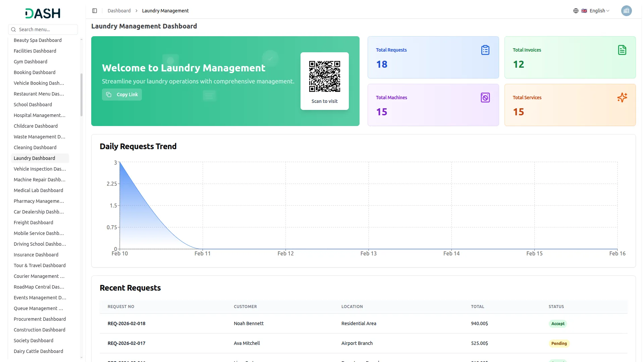Click the copy icon inside Copy Link button
644x362 pixels.
coord(109,95)
